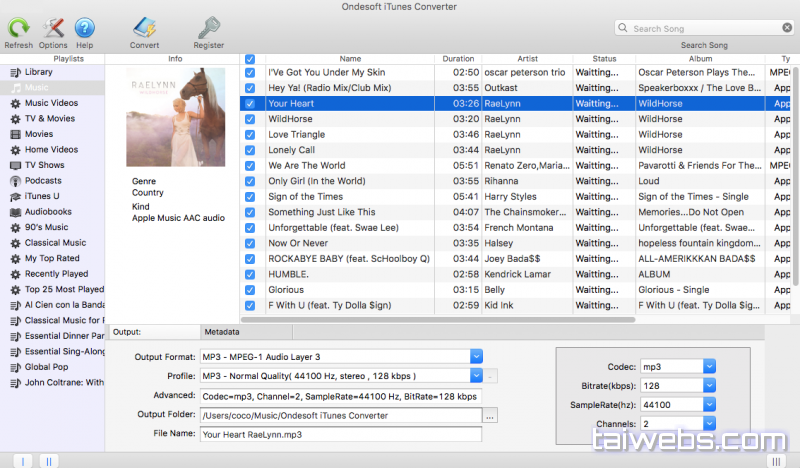Viewport: 800px width, 468px height.
Task: Toggle the select-all checkbox in the header
Action: pos(249,59)
